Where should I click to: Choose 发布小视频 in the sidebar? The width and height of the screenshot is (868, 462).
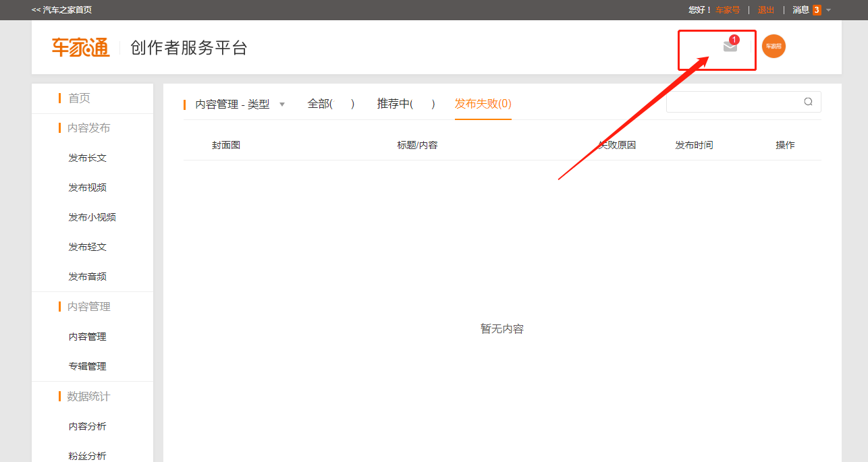point(92,217)
